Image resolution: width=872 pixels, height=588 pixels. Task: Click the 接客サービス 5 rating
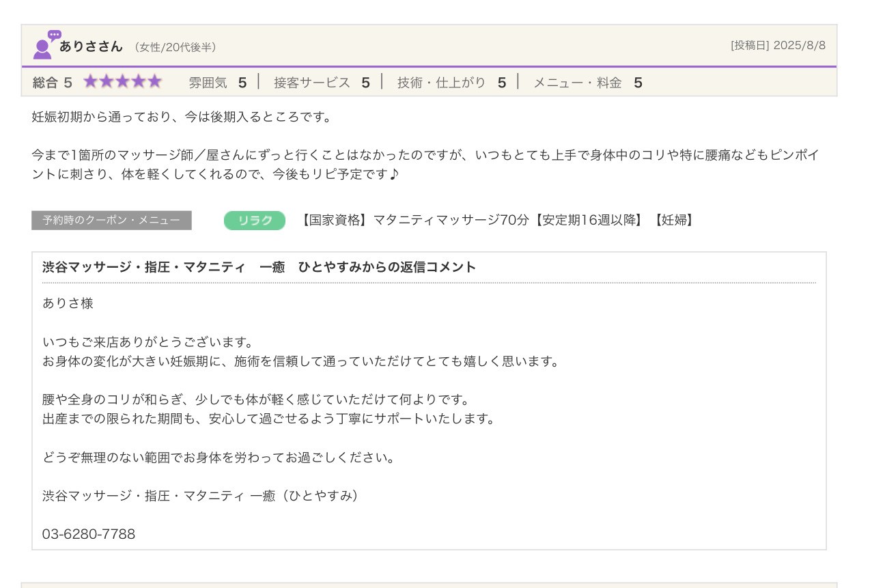tap(321, 83)
